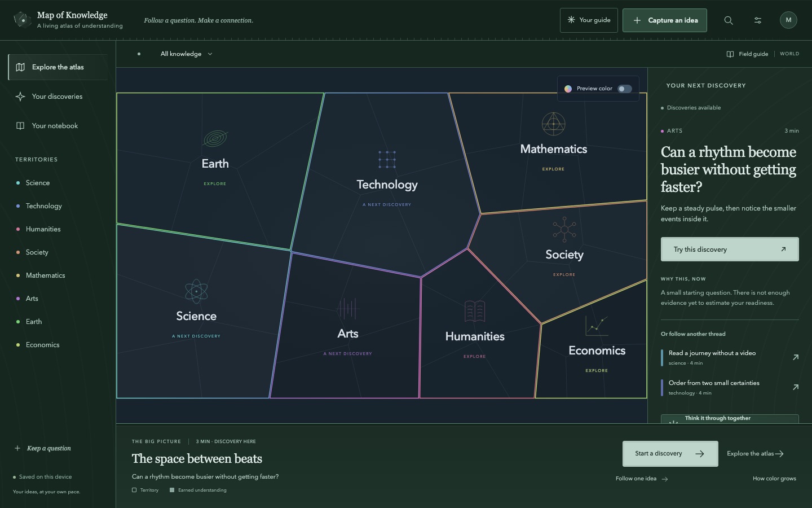Click the Earned understanding legend checkbox
The width and height of the screenshot is (812, 508).
[172, 490]
